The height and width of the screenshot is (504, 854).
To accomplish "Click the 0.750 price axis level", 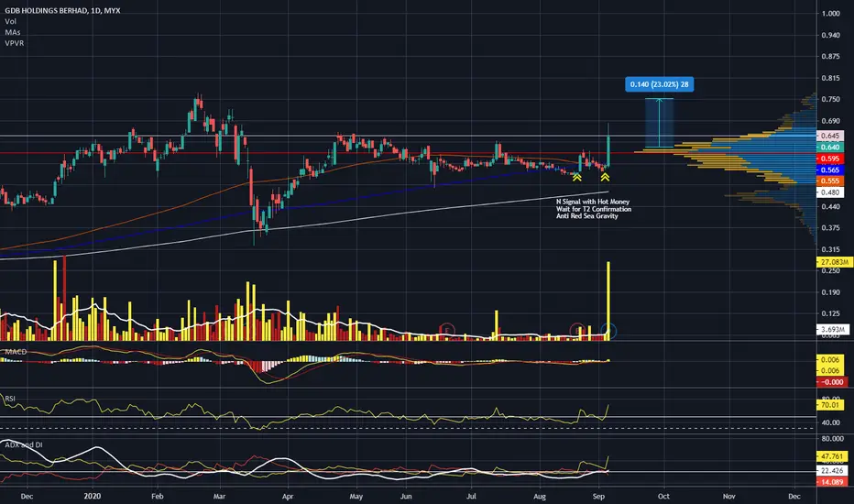I will pyautogui.click(x=830, y=99).
